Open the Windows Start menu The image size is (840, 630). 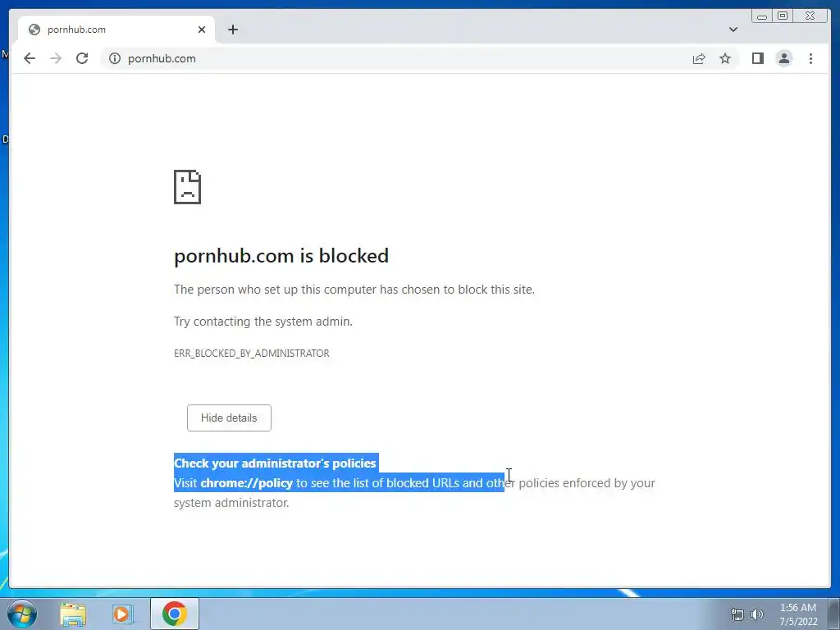click(x=21, y=614)
